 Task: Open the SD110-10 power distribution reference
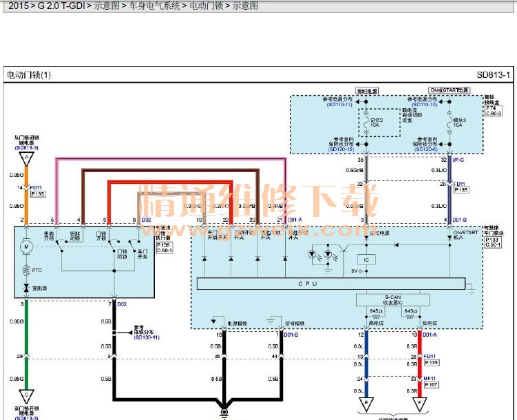coord(424,104)
